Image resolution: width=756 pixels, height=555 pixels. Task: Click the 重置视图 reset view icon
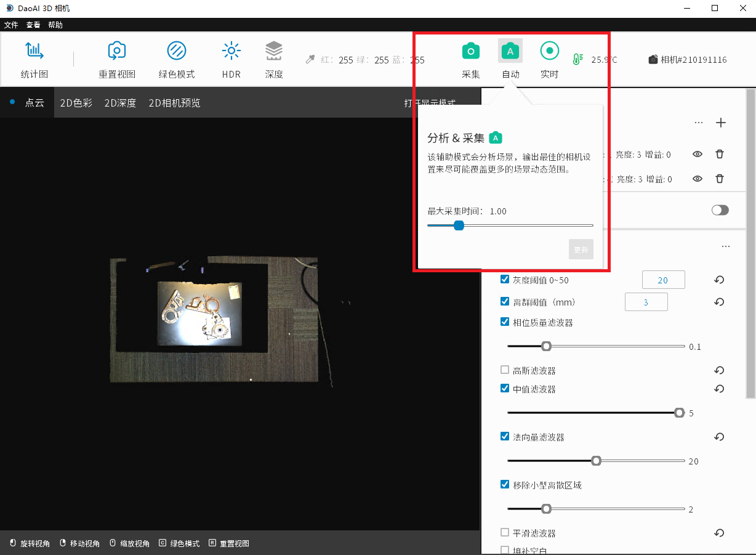click(117, 51)
